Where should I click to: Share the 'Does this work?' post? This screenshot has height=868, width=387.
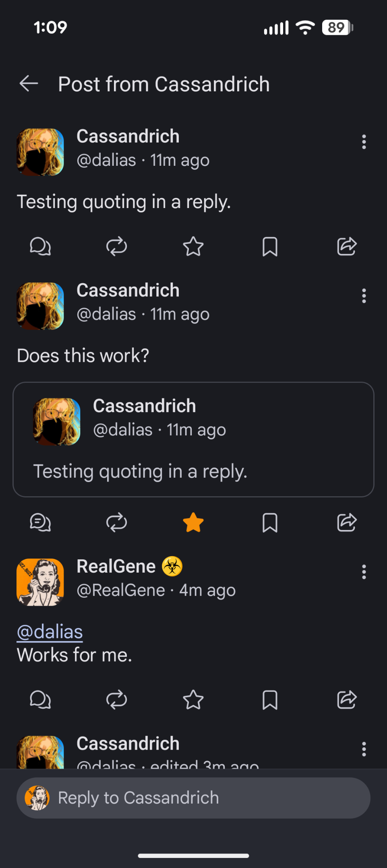point(347,522)
